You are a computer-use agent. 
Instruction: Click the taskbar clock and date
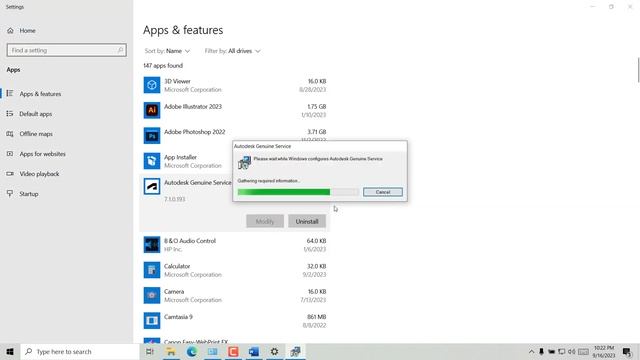[x=604, y=351]
